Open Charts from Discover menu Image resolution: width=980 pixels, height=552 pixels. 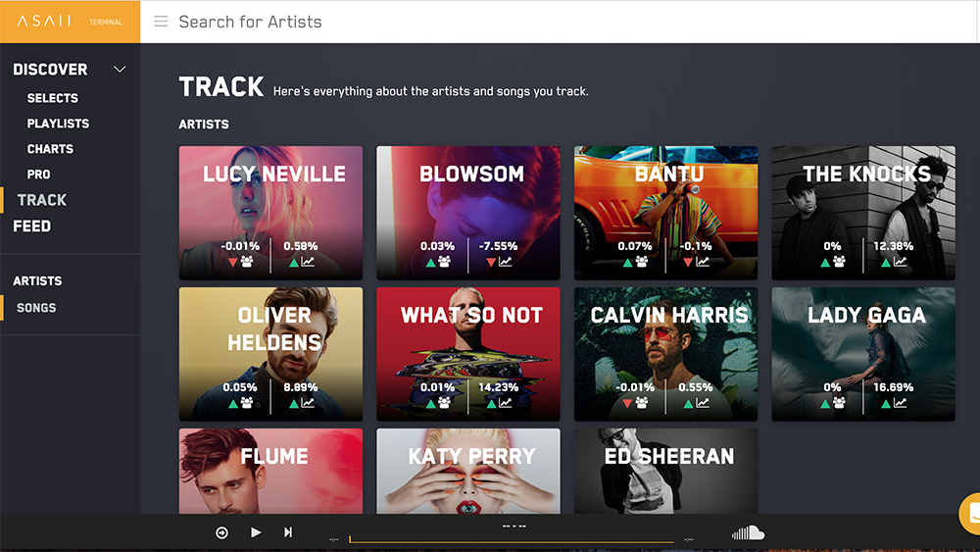click(50, 149)
